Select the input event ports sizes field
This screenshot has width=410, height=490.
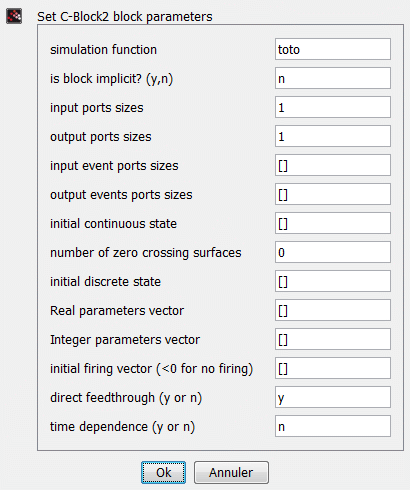click(333, 165)
